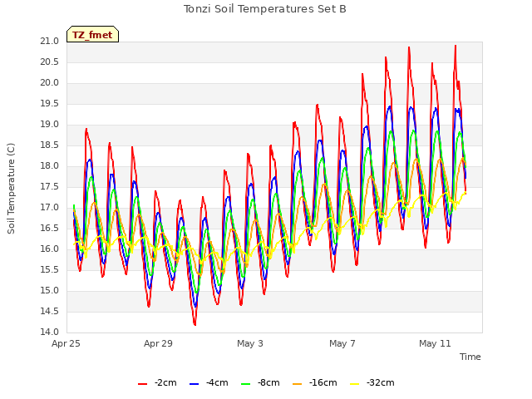Click the 17.0 y-axis tick label

pos(50,207)
